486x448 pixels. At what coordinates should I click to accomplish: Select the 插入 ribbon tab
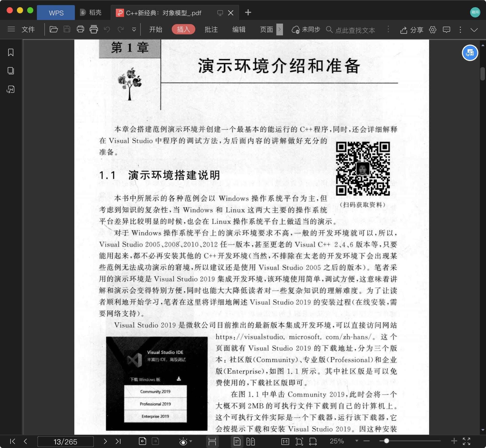click(184, 29)
